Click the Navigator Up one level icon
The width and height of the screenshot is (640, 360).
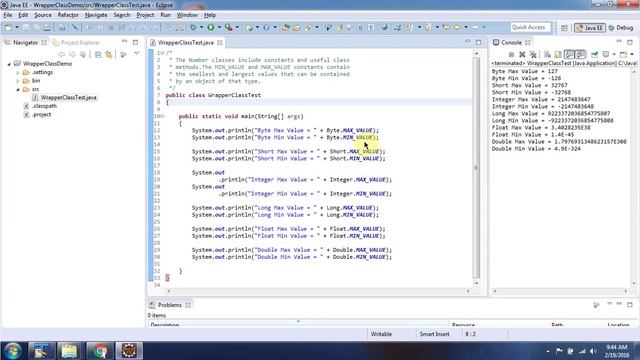coord(83,54)
